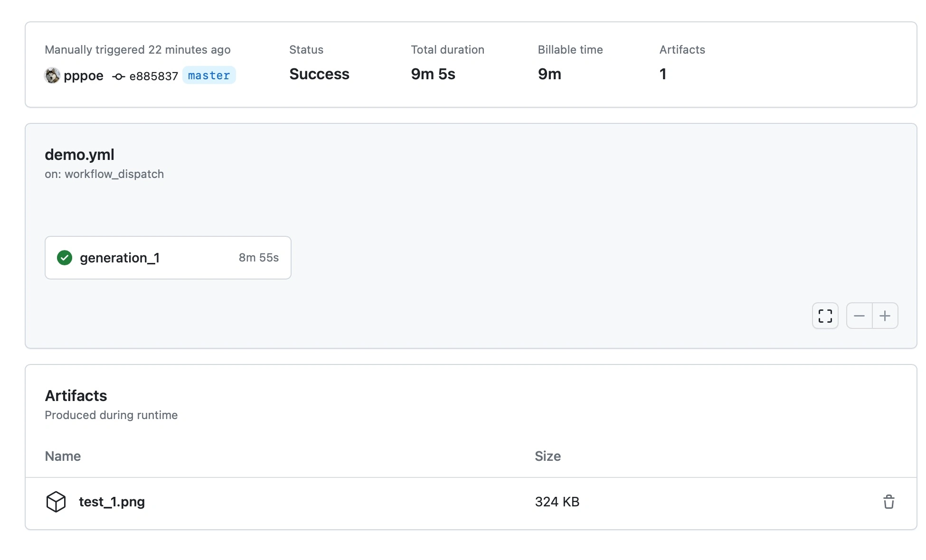This screenshot has width=926, height=560.
Task: Open the generation_1 job
Action: [x=120, y=258]
